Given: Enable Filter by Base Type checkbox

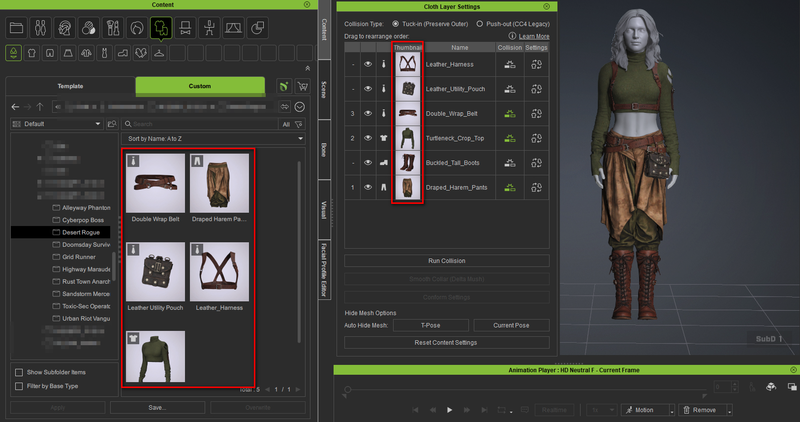Looking at the screenshot, I should click(x=19, y=386).
